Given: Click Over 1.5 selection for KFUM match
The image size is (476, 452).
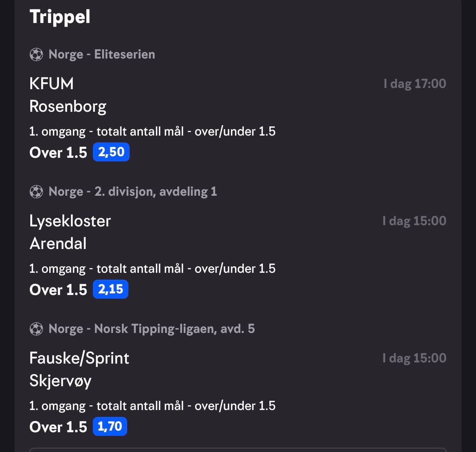Looking at the screenshot, I should pyautogui.click(x=58, y=152).
